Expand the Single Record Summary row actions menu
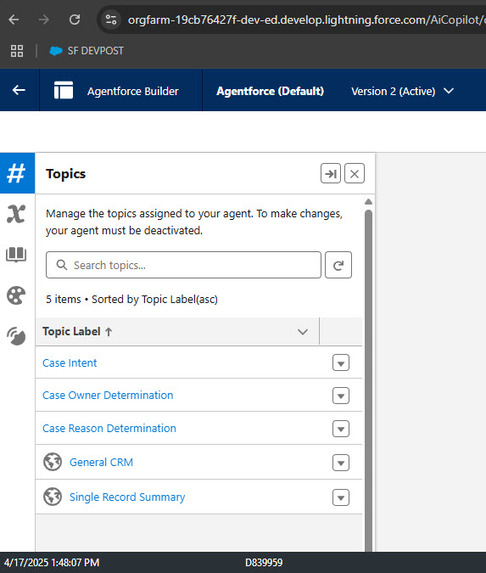 tap(341, 497)
